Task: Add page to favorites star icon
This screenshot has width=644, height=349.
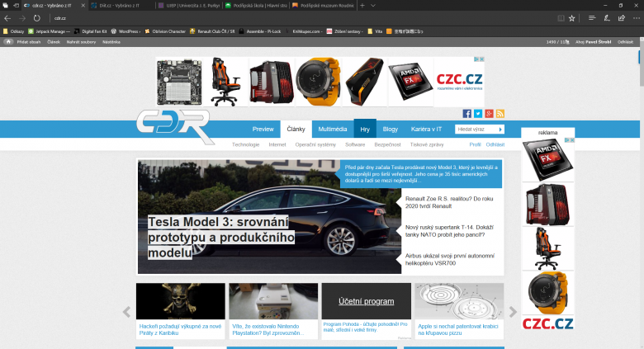Action: pyautogui.click(x=571, y=18)
